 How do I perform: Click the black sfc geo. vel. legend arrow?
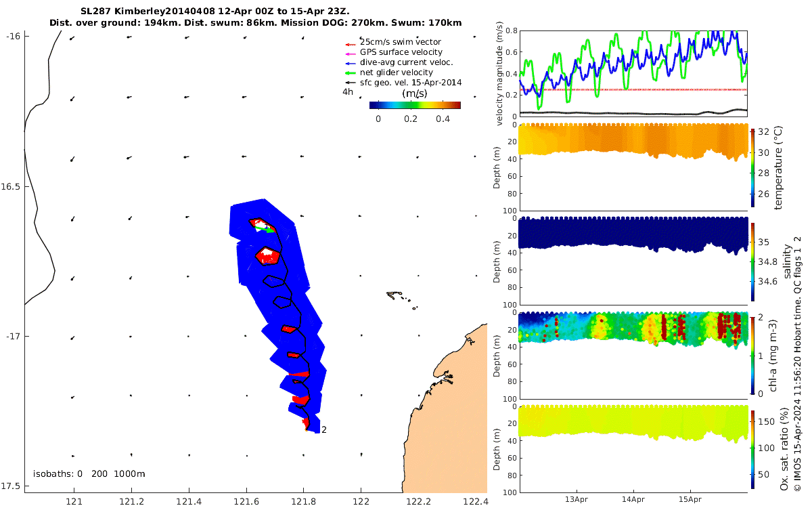(x=351, y=83)
